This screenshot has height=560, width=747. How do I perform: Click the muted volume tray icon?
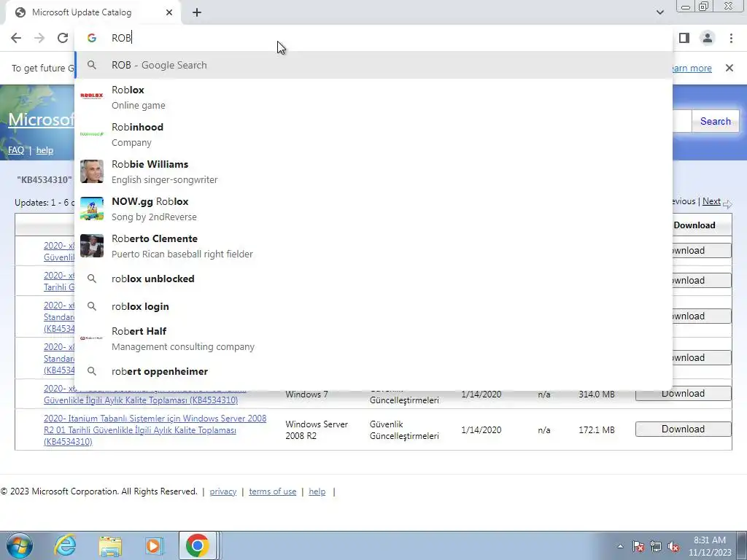click(673, 546)
